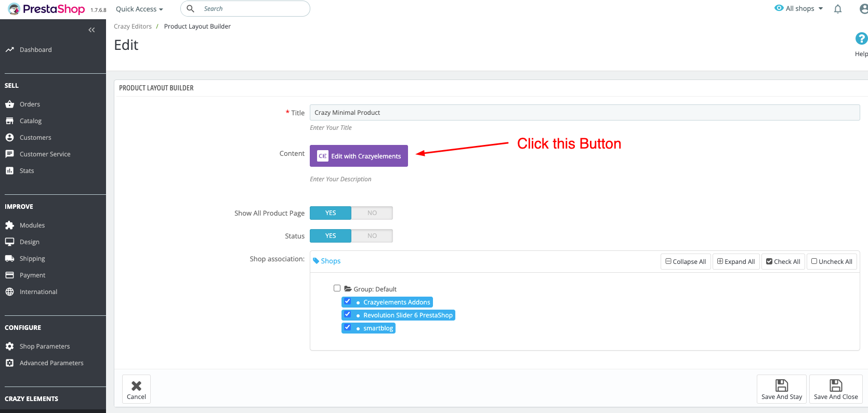The height and width of the screenshot is (413, 868).
Task: Click the Dashboard trend icon
Action: pos(9,50)
